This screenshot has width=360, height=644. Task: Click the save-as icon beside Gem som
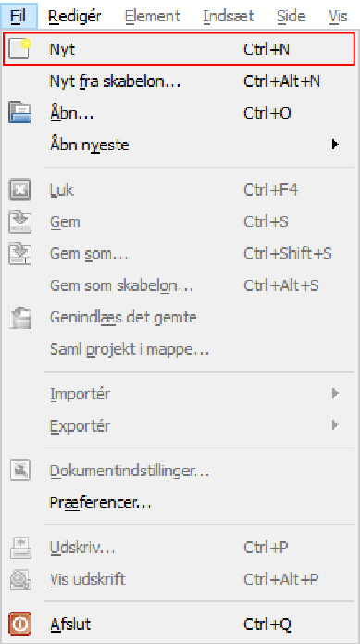[19, 254]
